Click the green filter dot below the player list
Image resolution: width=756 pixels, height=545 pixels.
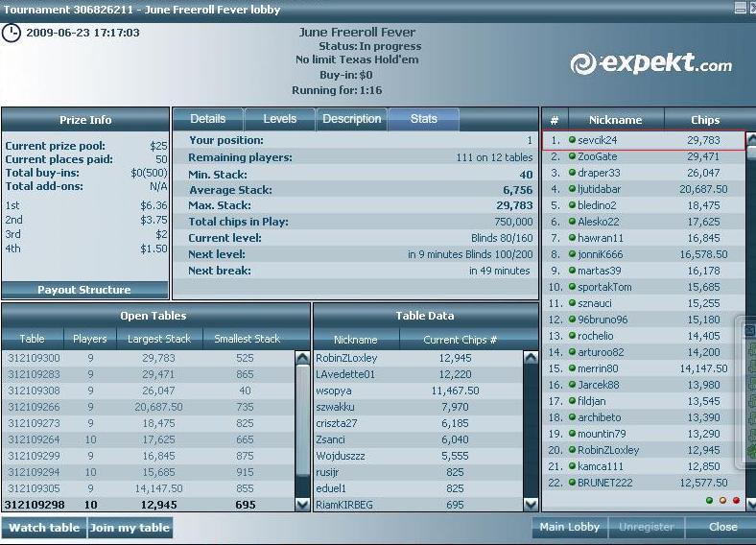click(709, 500)
